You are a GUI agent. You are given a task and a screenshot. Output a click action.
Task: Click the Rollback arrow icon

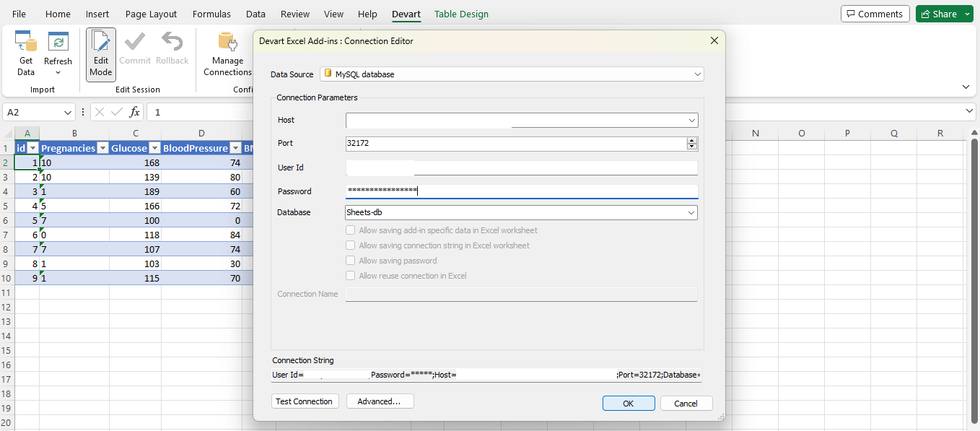tap(172, 43)
